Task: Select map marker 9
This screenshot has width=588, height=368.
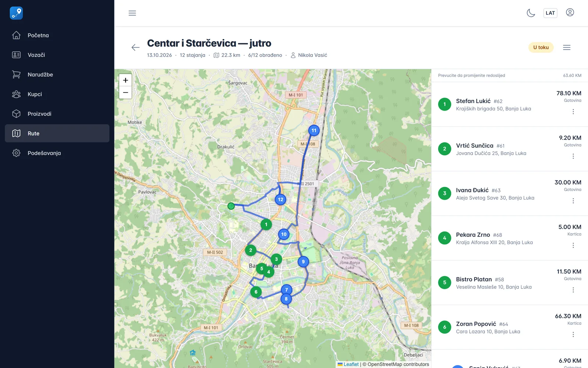Action: point(303,262)
